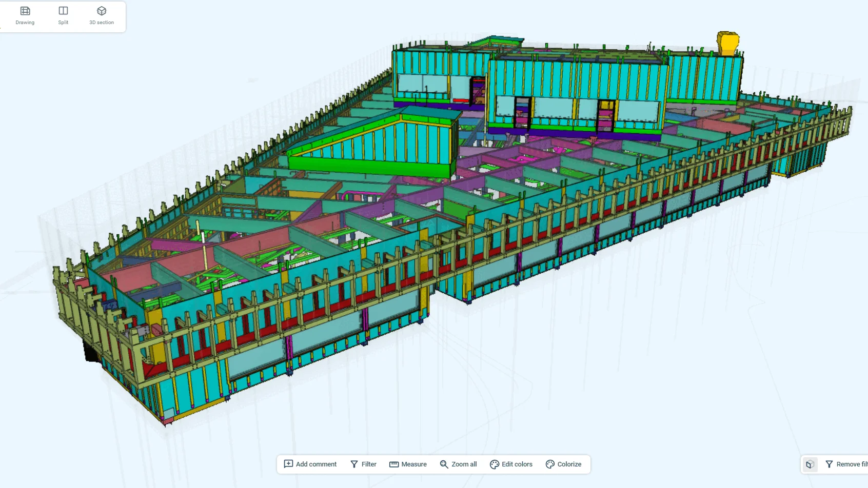Open the Filter tool

pyautogui.click(x=363, y=464)
